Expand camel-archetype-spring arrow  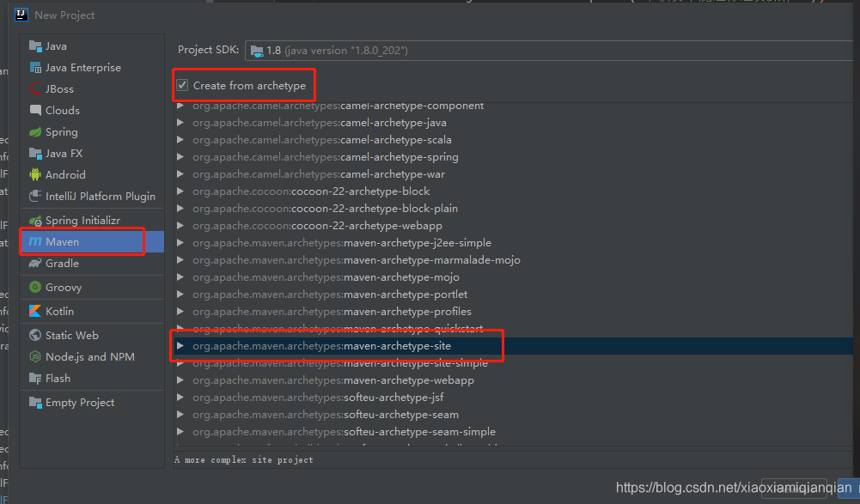pos(180,157)
